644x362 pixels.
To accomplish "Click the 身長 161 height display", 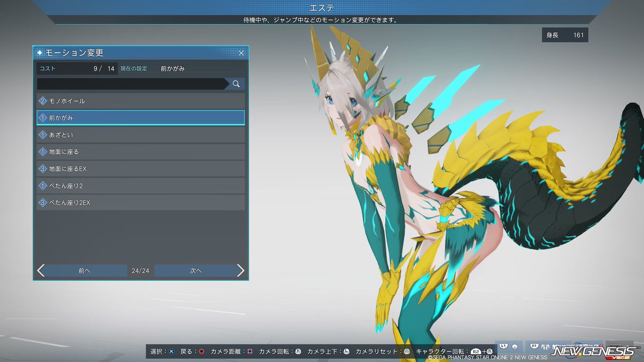I will pyautogui.click(x=565, y=35).
